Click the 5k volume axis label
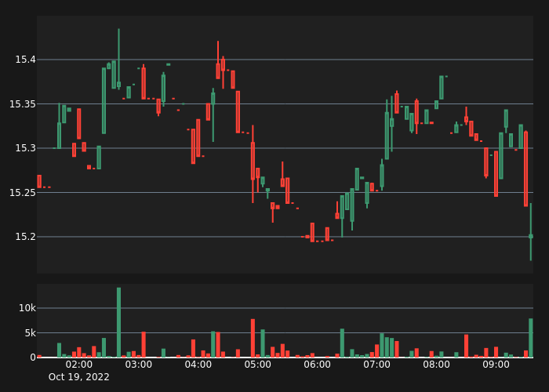 click(x=30, y=333)
